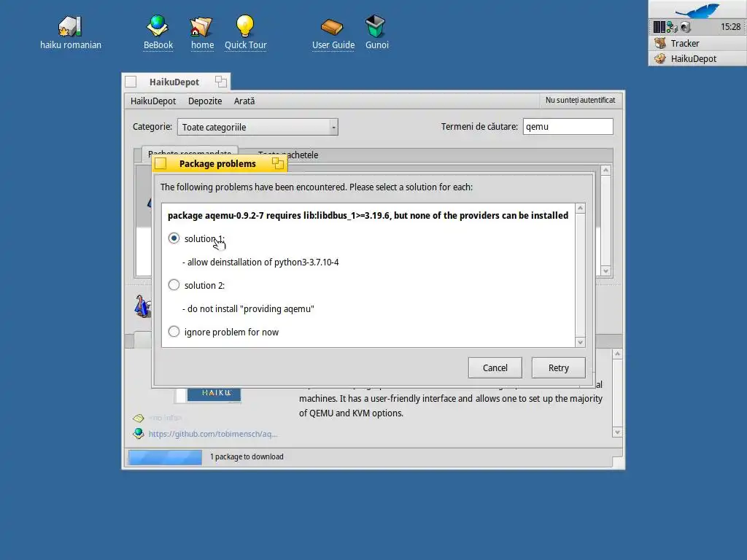Open the HaikuDepot menu
This screenshot has width=747, height=560.
coord(153,101)
